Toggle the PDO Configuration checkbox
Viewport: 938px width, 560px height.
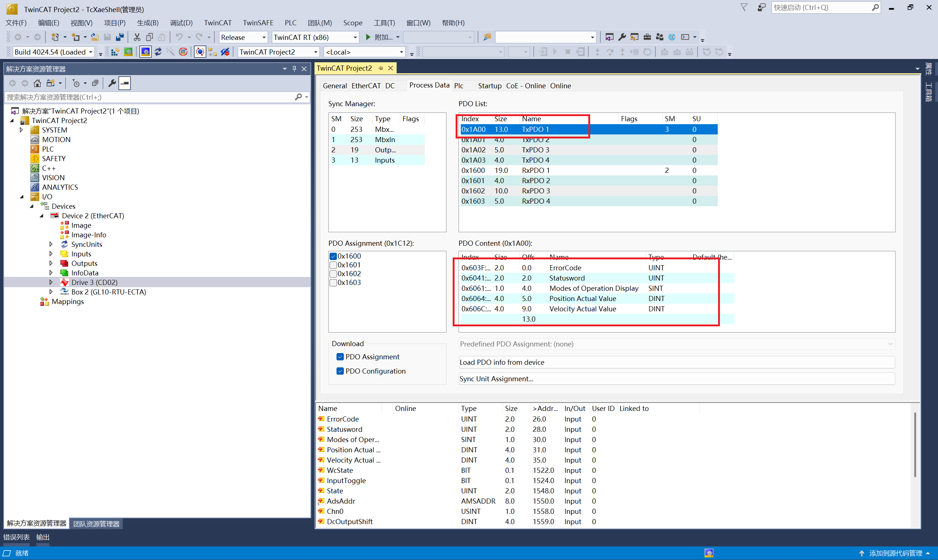[340, 371]
